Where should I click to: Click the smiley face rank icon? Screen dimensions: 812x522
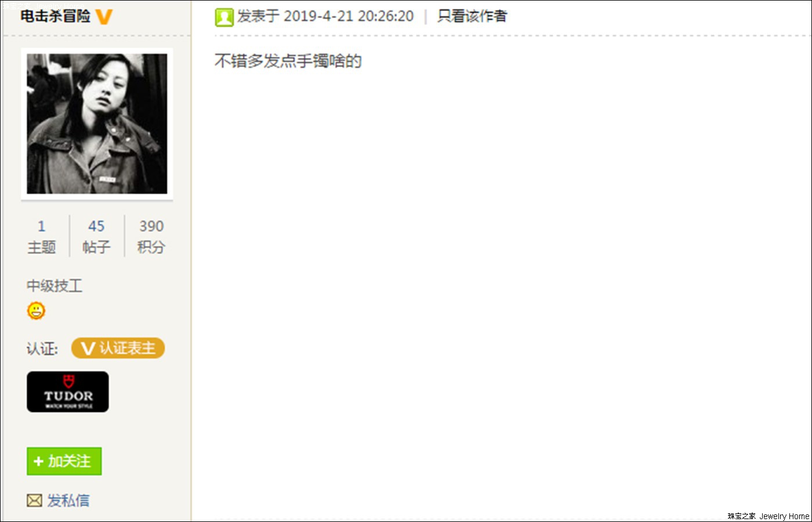pos(36,311)
